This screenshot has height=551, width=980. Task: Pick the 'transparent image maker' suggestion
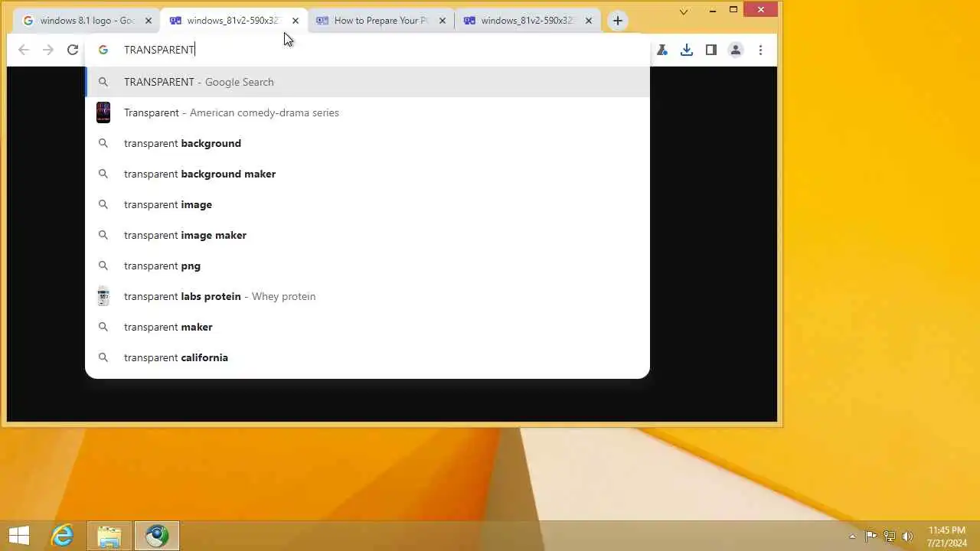367,235
